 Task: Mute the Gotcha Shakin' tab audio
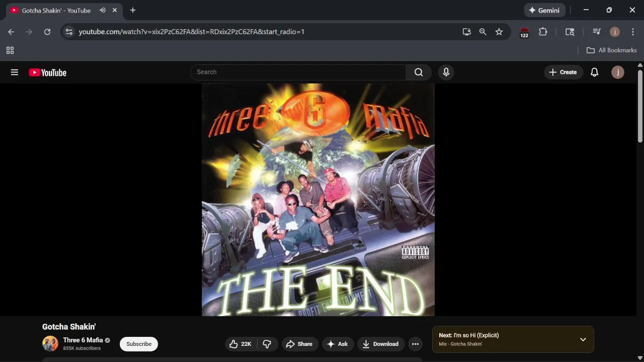[x=103, y=10]
